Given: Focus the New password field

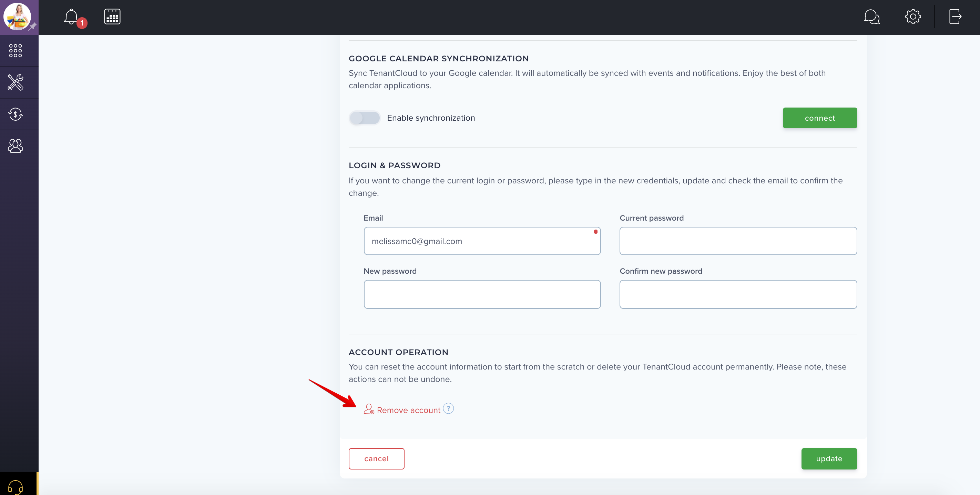Looking at the screenshot, I should point(482,294).
